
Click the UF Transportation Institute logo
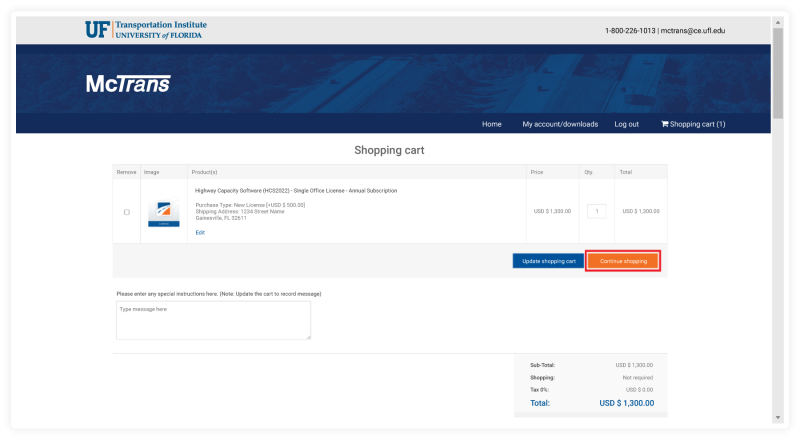pos(144,30)
